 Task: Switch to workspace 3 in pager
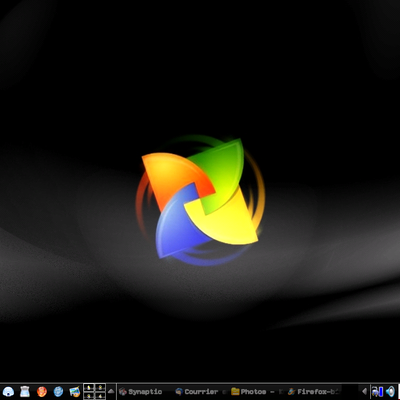click(89, 396)
